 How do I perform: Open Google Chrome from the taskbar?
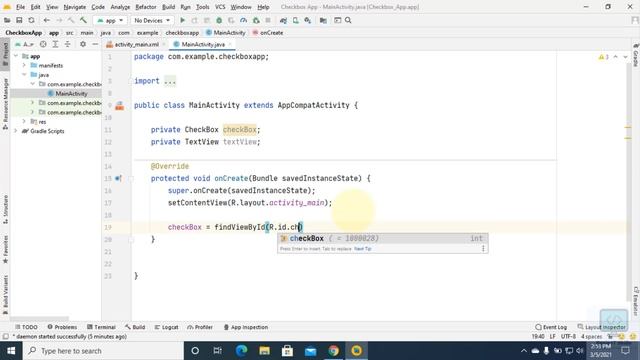(333, 351)
